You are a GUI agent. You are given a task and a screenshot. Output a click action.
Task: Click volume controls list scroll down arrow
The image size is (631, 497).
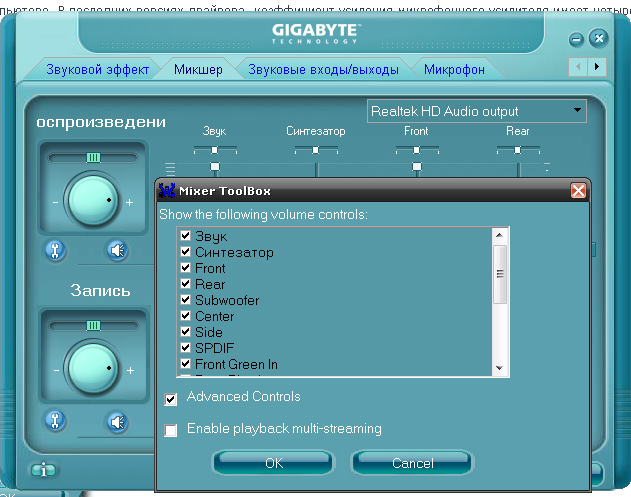click(499, 368)
